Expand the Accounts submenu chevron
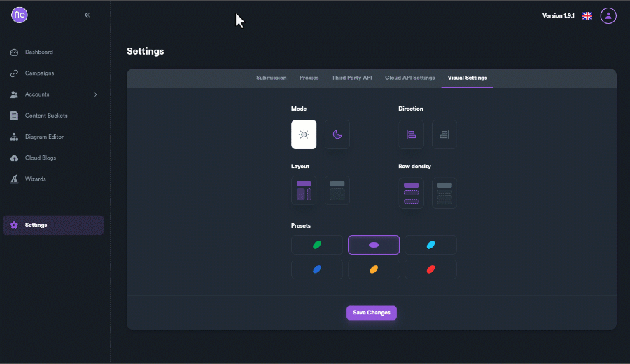This screenshot has height=364, width=630. [x=95, y=94]
